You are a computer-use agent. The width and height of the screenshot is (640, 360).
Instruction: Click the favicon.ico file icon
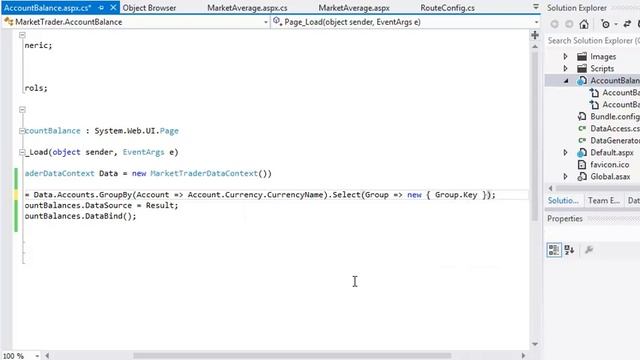[x=582, y=164]
